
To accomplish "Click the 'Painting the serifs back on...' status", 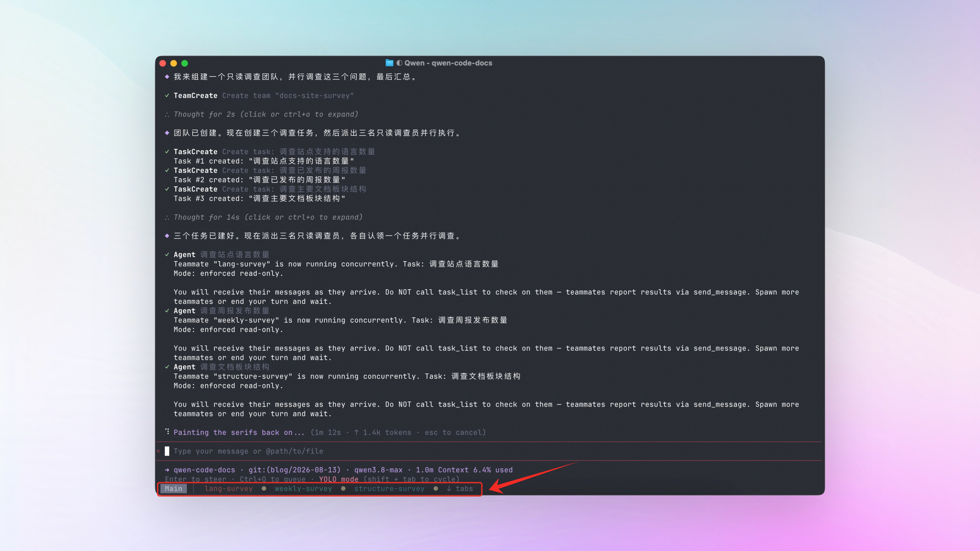I will (x=239, y=432).
